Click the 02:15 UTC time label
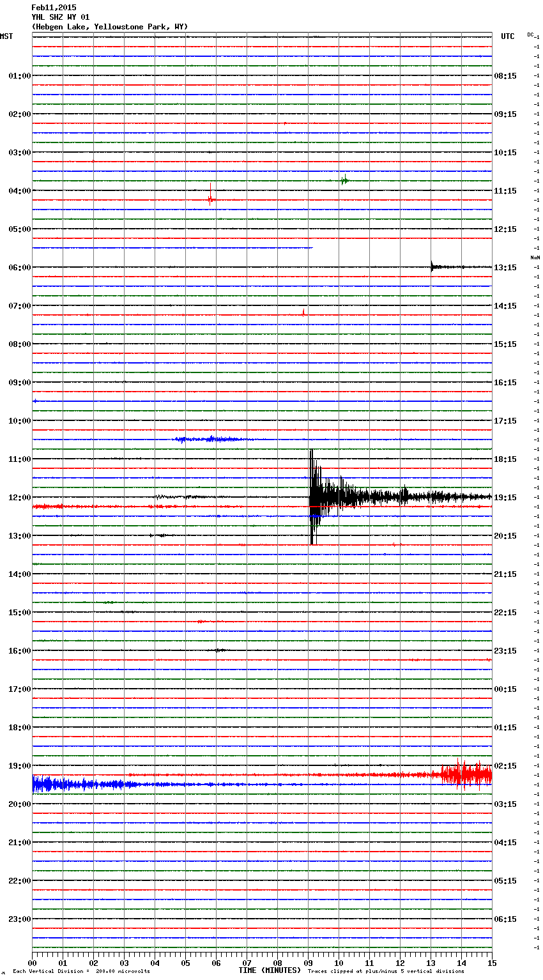The width and height of the screenshot is (543, 980). 505,766
